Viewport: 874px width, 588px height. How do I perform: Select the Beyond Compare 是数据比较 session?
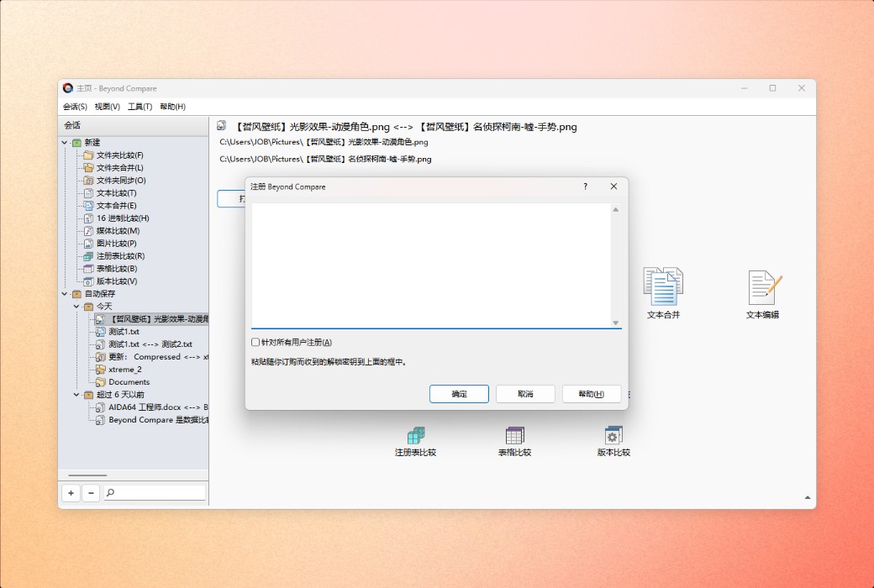tap(158, 420)
